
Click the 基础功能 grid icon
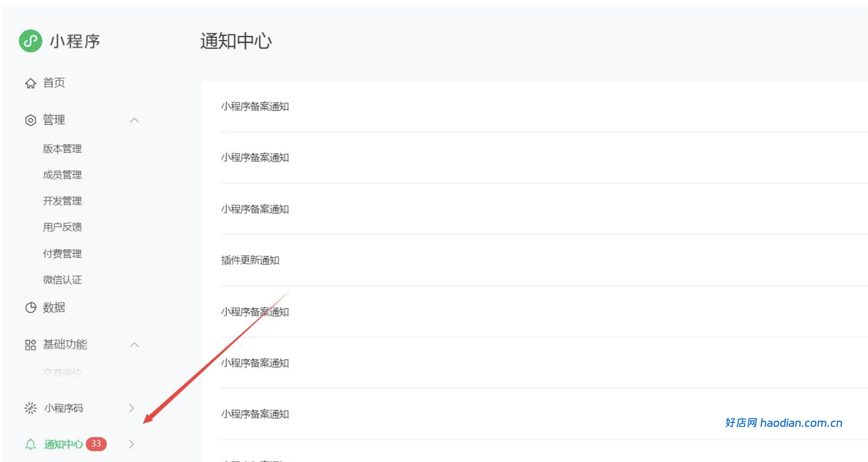click(30, 345)
